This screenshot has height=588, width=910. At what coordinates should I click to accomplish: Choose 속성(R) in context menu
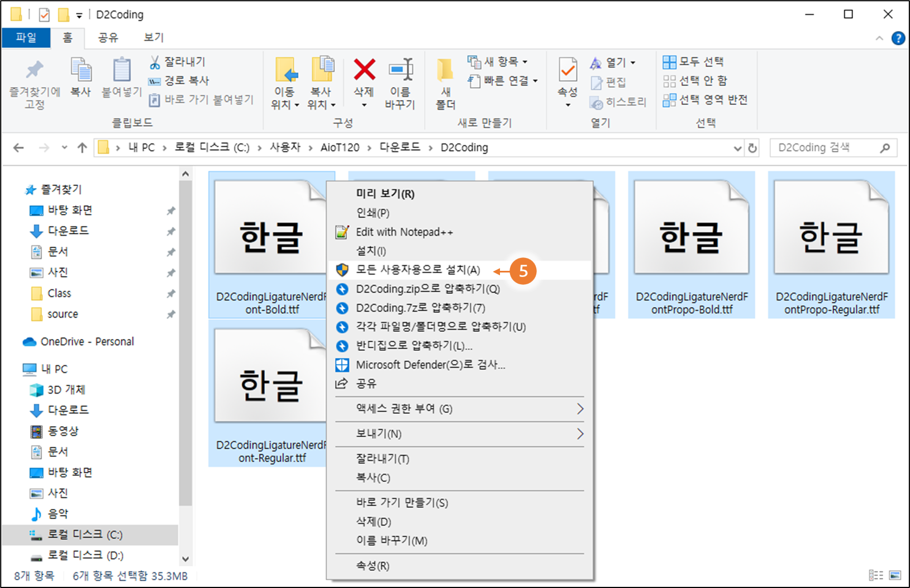[460, 566]
